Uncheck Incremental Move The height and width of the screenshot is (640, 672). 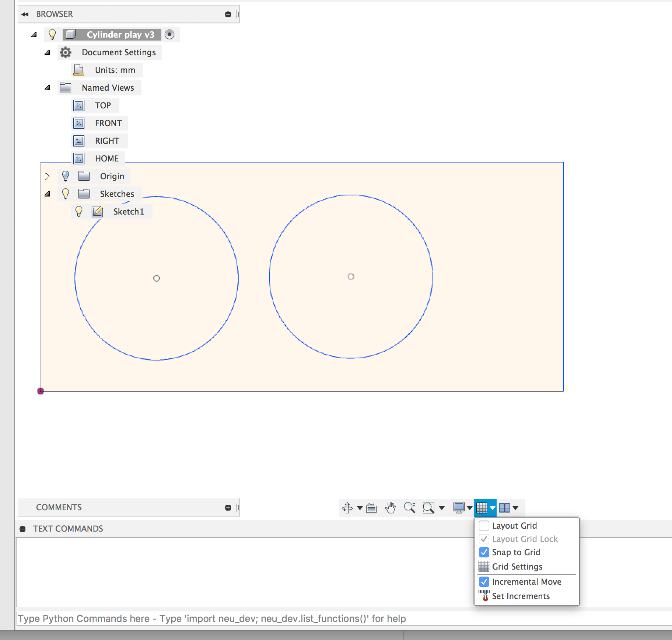(484, 582)
